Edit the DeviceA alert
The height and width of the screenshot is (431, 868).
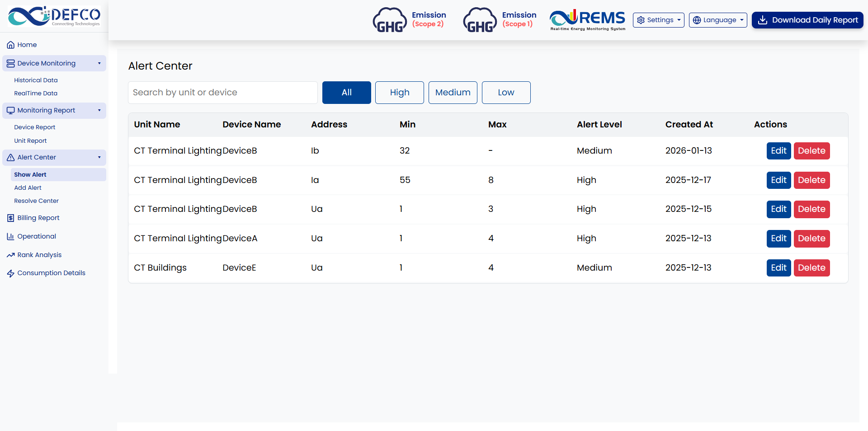pyautogui.click(x=778, y=239)
